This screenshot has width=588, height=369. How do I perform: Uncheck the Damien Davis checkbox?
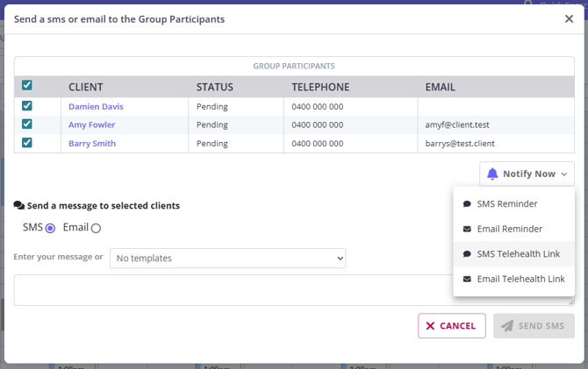coord(27,106)
